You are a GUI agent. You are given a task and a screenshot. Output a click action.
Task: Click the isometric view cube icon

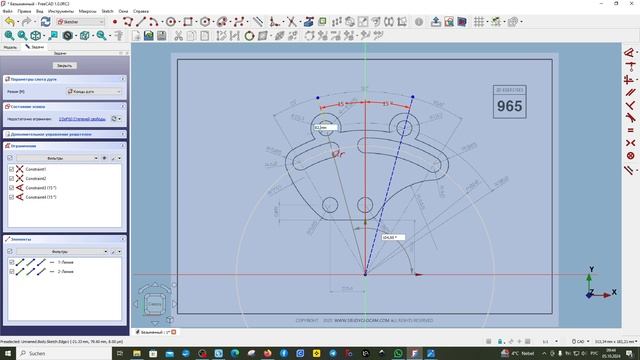coord(36,36)
